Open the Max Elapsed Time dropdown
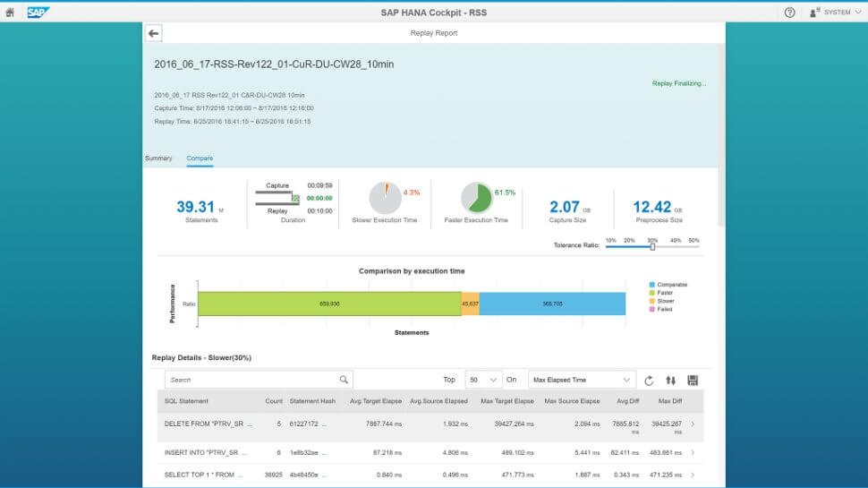This screenshot has height=488, width=868. [x=582, y=380]
